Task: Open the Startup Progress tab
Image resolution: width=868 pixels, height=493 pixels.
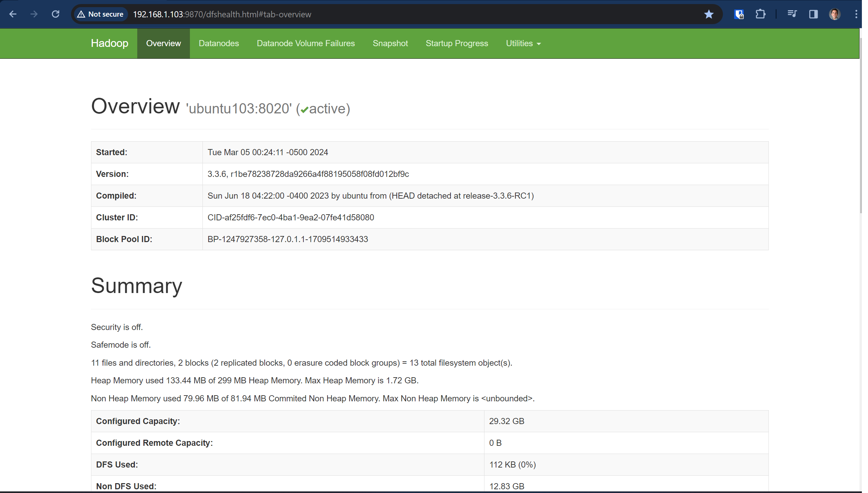Action: [x=457, y=43]
